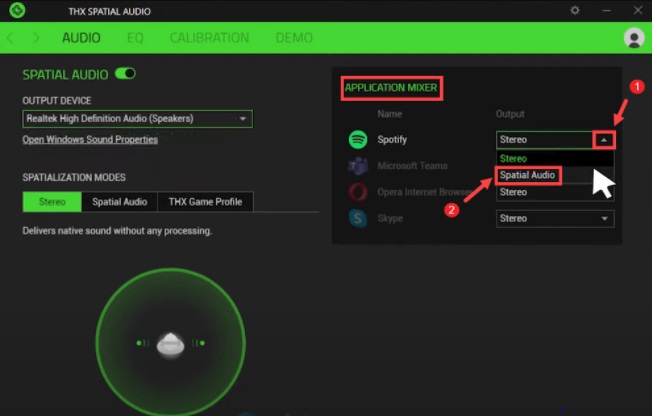Select the Spatial Audio spatialization mode
652x416 pixels.
pos(120,202)
